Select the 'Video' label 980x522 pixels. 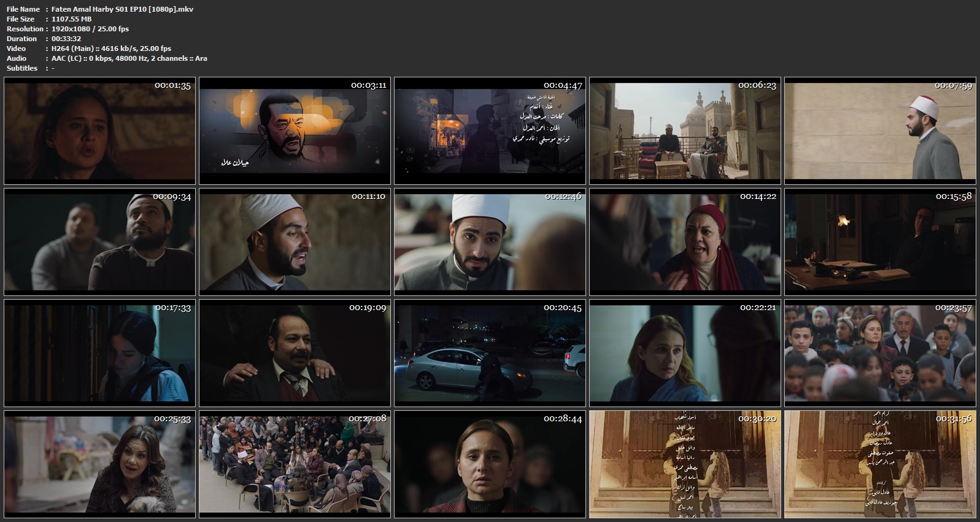[x=17, y=49]
